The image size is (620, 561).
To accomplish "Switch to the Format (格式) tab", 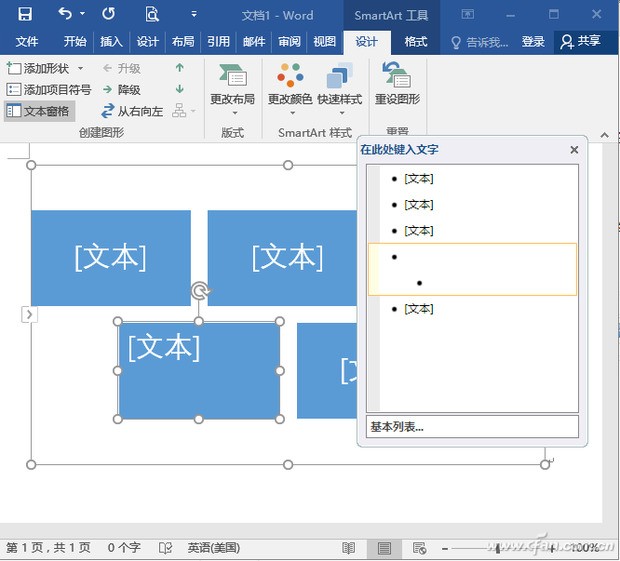I will click(416, 42).
